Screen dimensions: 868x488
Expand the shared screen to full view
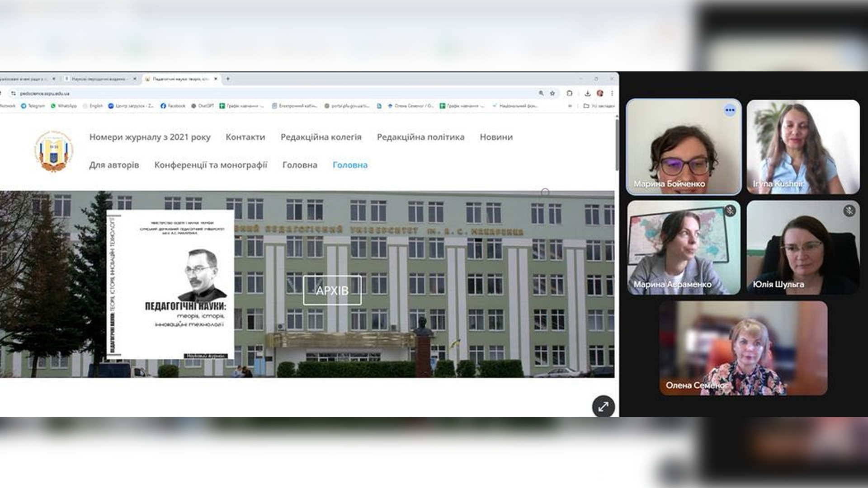point(603,407)
